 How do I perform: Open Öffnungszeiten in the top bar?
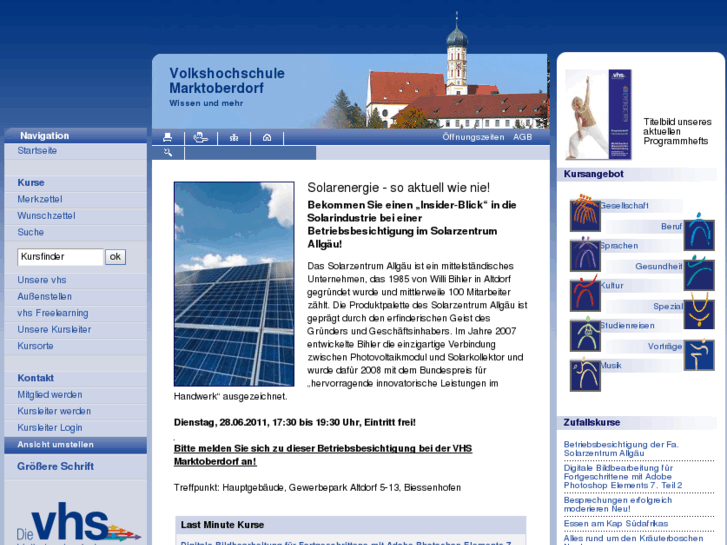pos(473,137)
